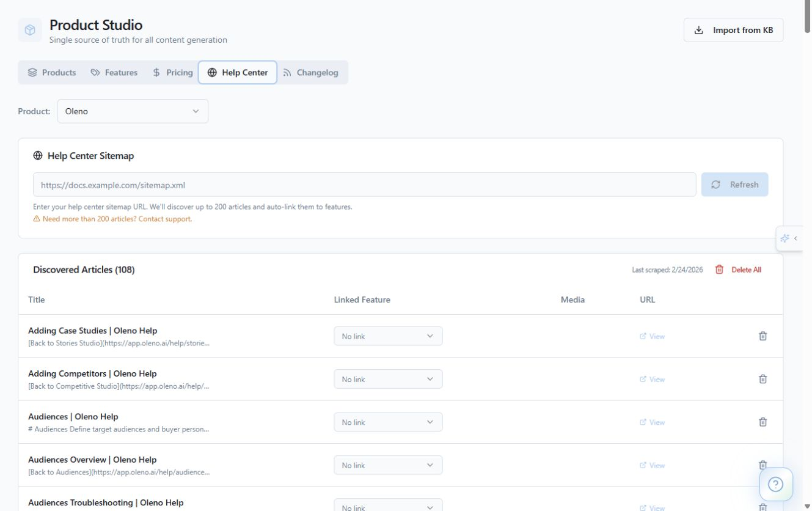View URL of Audiences article
812x511 pixels.
tap(652, 422)
